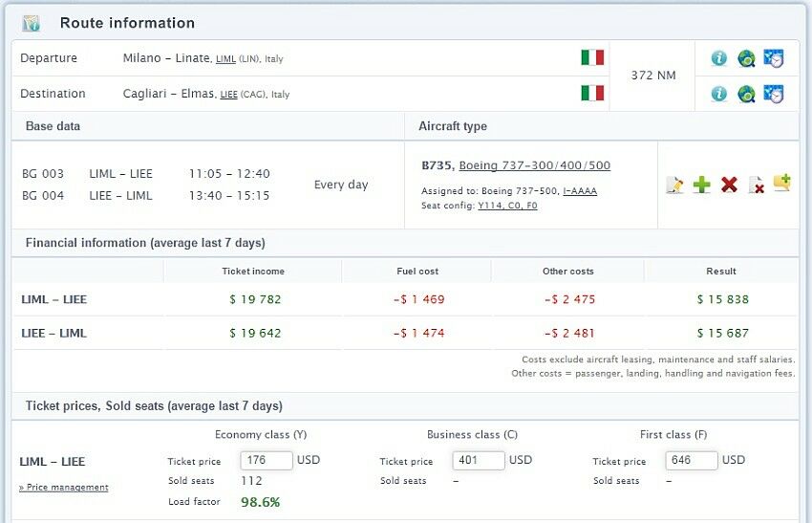The height and width of the screenshot is (523, 812).
Task: Add a note with the yellow comment icon
Action: (x=782, y=183)
